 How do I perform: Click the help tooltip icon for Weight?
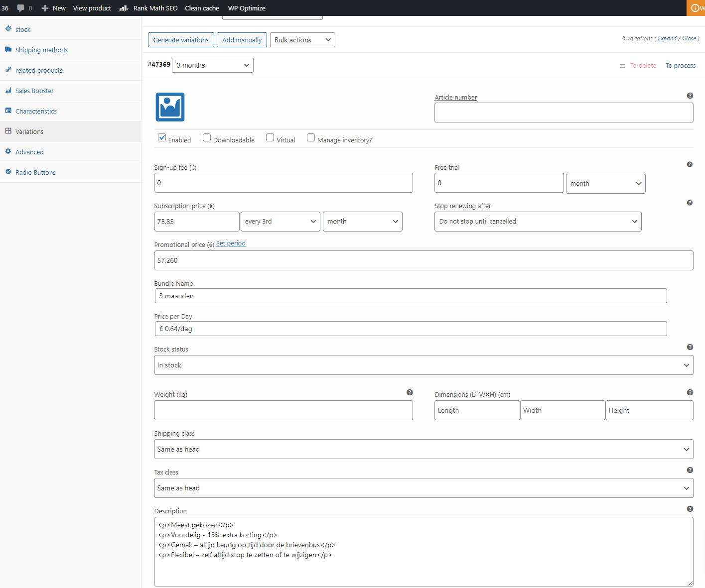point(409,392)
